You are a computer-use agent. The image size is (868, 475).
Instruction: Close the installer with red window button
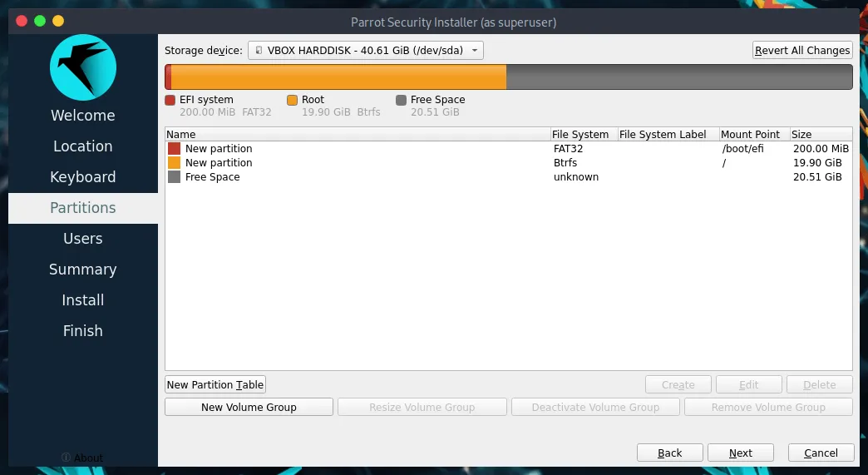coord(22,21)
